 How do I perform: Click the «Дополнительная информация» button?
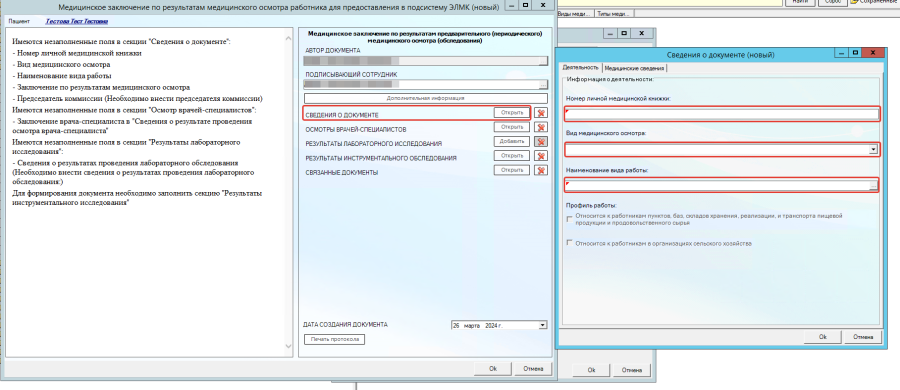[x=425, y=98]
